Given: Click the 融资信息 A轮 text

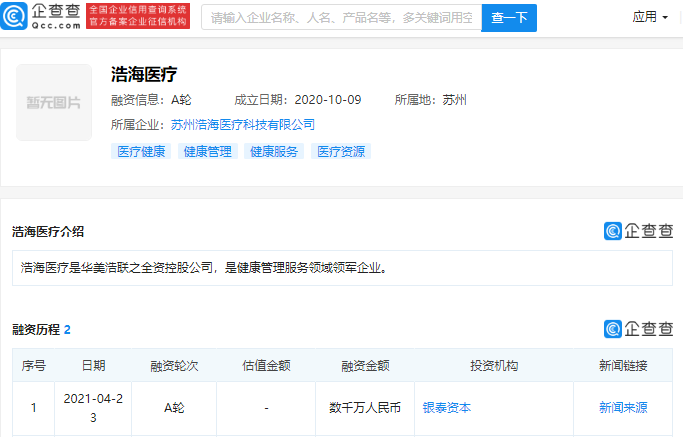Looking at the screenshot, I should point(151,100).
